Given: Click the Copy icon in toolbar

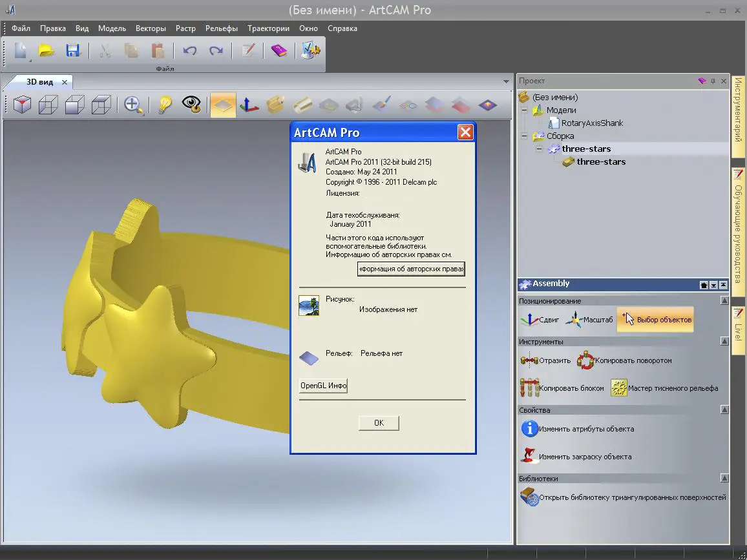Looking at the screenshot, I should [x=131, y=50].
